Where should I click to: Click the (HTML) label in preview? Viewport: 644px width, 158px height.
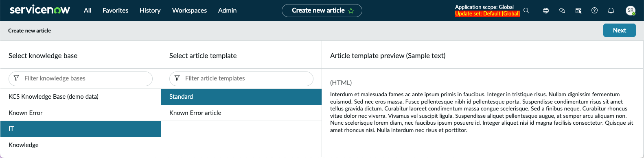[x=341, y=82]
